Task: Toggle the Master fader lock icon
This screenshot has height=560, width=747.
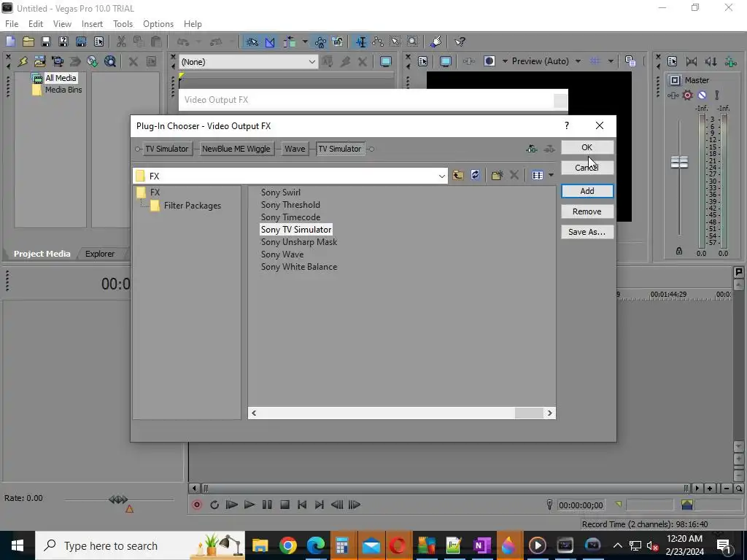Action: (x=679, y=251)
